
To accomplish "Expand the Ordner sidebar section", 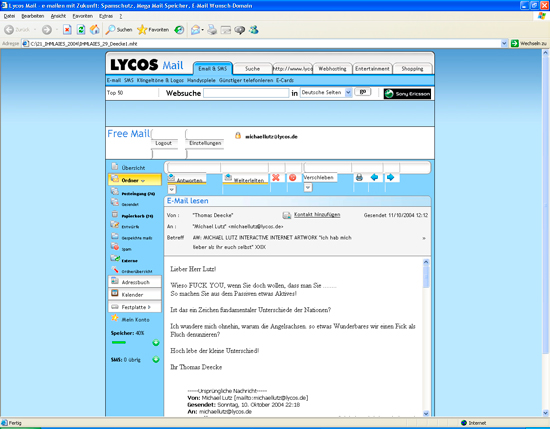I will 135,180.
